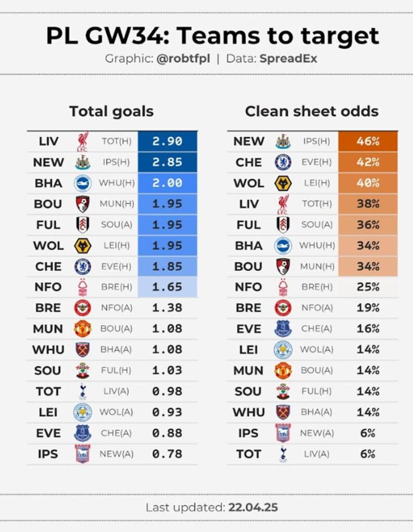
Task: Click Liverpool's 2.90 total goals cell
Action: click(x=167, y=141)
